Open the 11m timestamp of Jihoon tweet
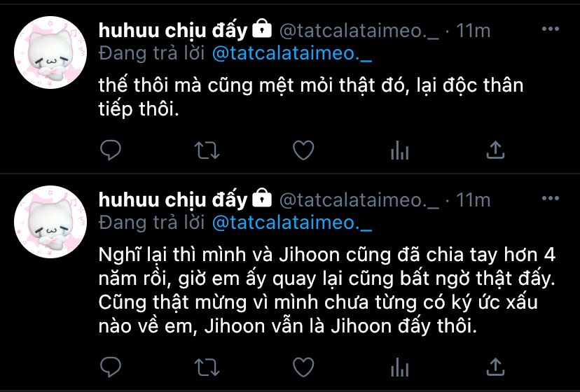Viewport: 580px width, 392px height. pyautogui.click(x=473, y=200)
